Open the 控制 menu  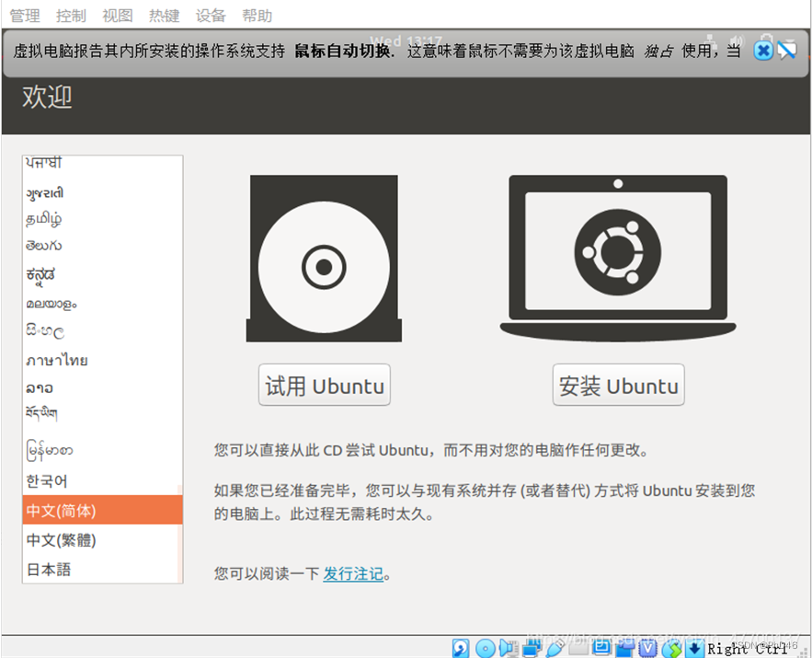71,16
